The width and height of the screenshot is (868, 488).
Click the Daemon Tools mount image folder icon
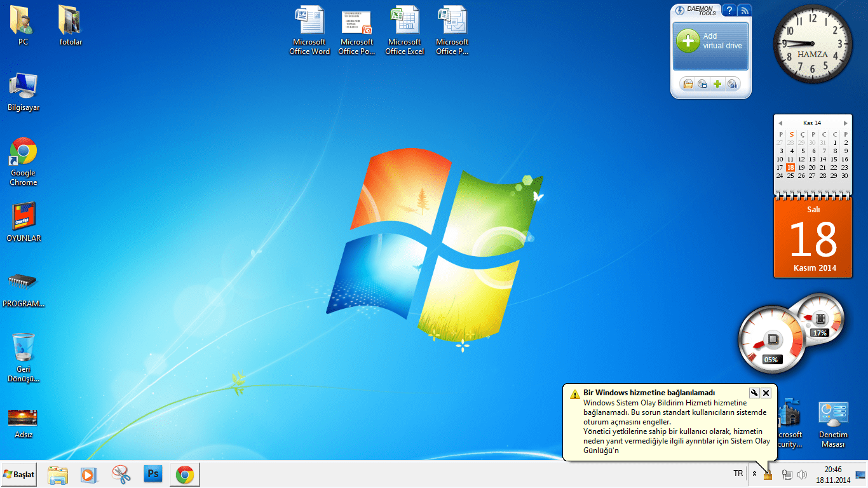coord(687,84)
